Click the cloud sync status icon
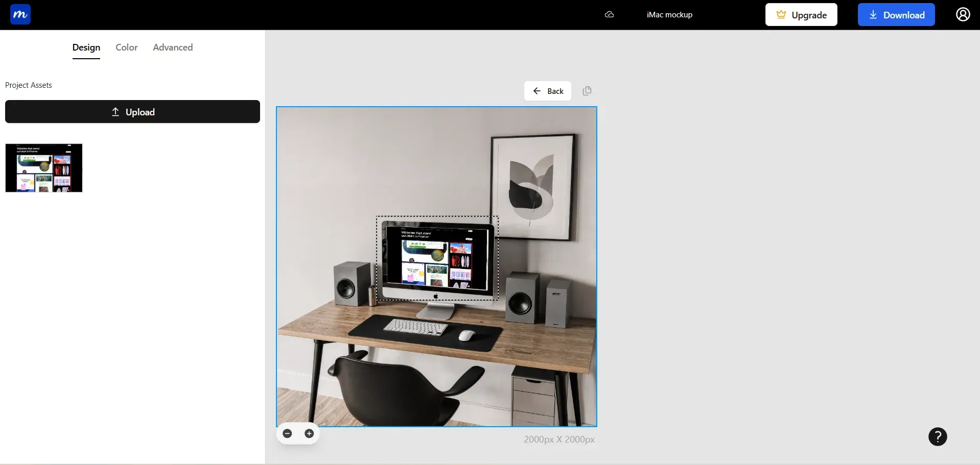The height and width of the screenshot is (465, 980). pos(609,14)
